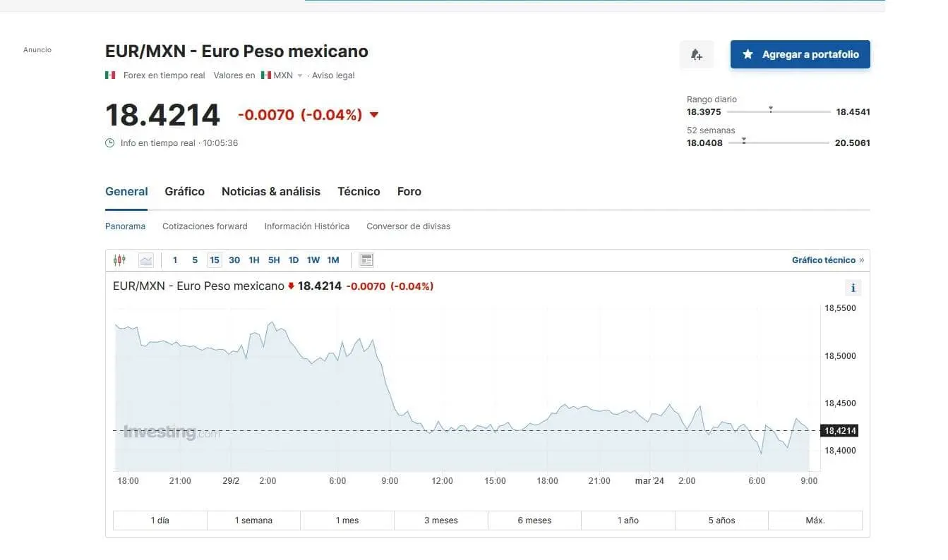The width and height of the screenshot is (948, 560).
Task: Click the daily high value 18.4541
Action: coord(853,112)
